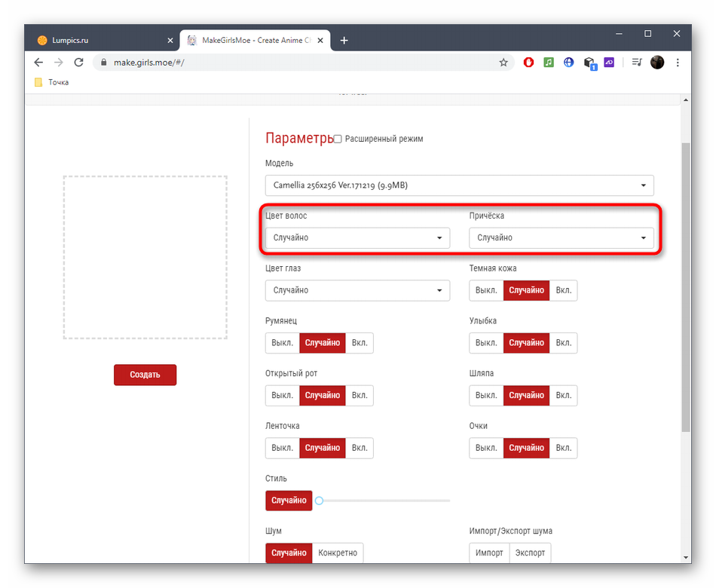Image resolution: width=716 pixels, height=588 pixels.
Task: Click the address bar URL field
Action: 301,63
